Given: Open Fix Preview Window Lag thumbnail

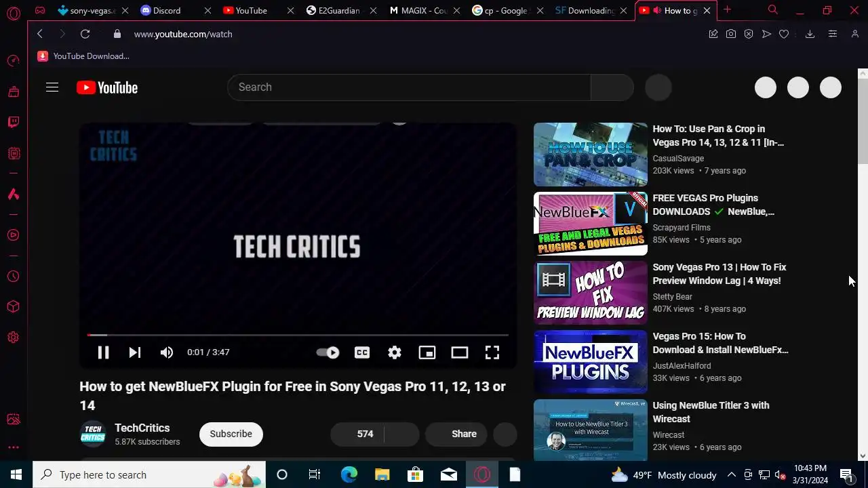Looking at the screenshot, I should click(x=591, y=293).
